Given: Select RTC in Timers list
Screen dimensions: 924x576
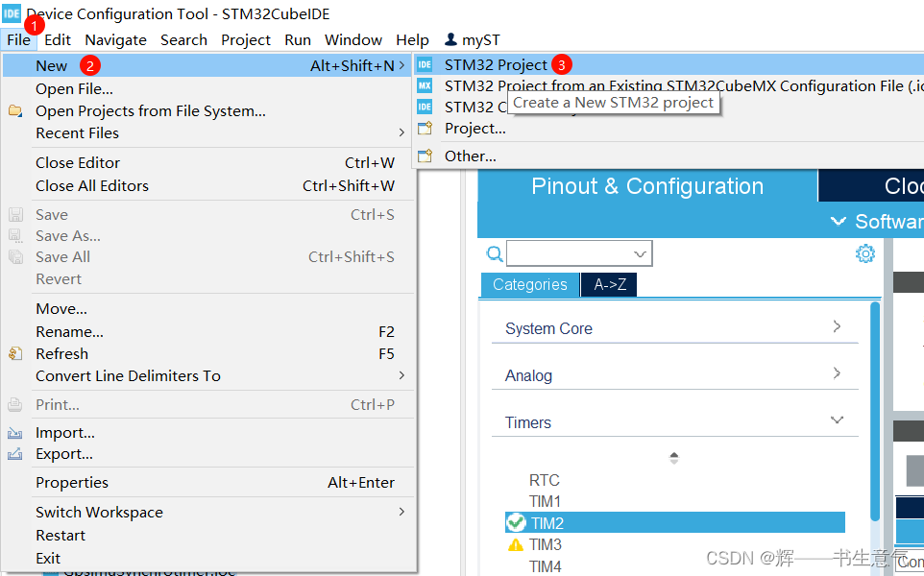Looking at the screenshot, I should coord(544,480).
